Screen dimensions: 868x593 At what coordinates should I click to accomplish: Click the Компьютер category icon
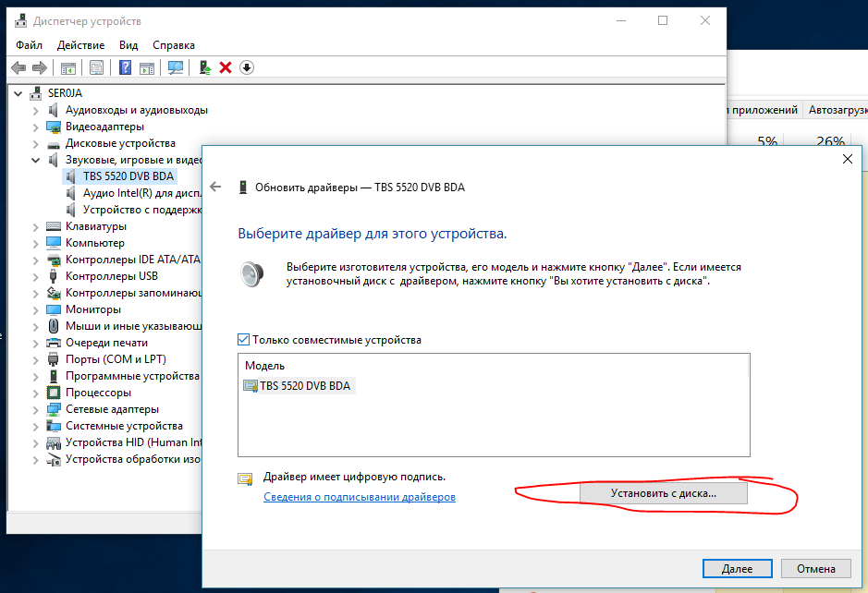tap(53, 243)
